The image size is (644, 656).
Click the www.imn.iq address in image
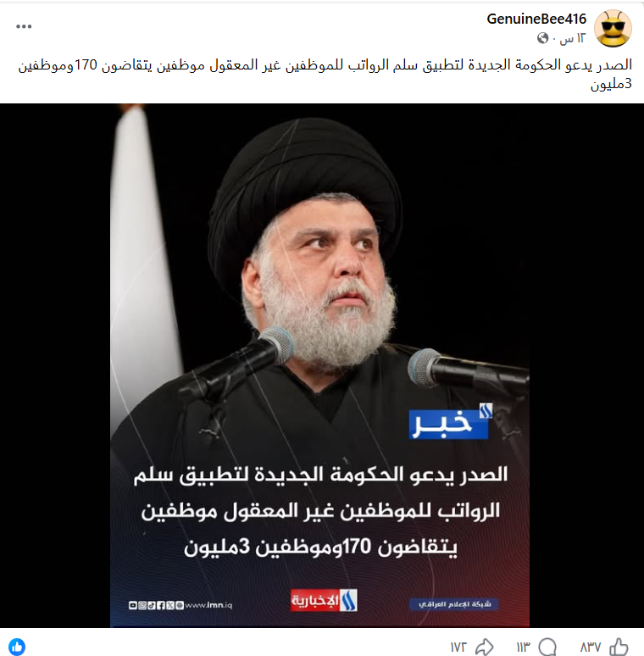(208, 605)
